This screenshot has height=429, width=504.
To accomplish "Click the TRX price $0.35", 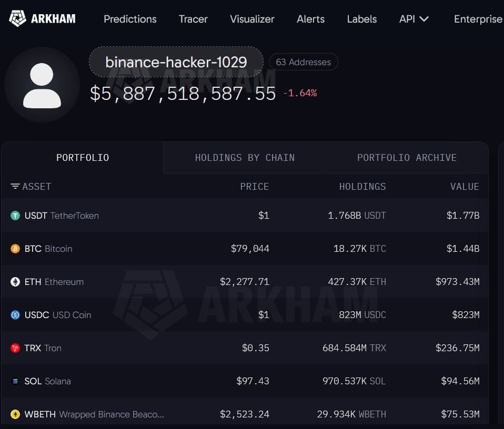I will point(256,348).
